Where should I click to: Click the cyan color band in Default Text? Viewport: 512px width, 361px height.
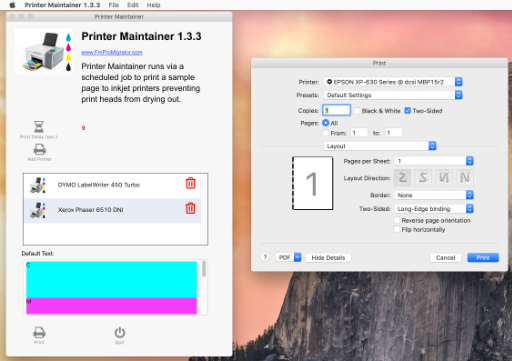pos(112,279)
